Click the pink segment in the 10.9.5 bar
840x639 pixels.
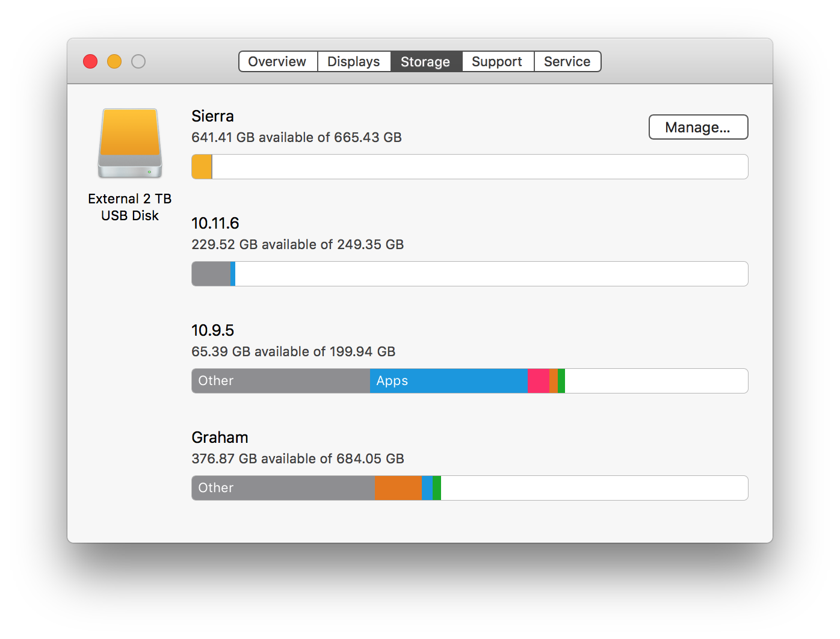tap(539, 381)
